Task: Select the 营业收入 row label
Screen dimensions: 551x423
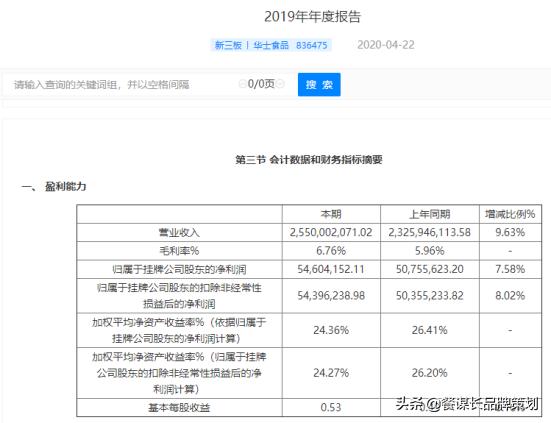Action: pyautogui.click(x=179, y=233)
